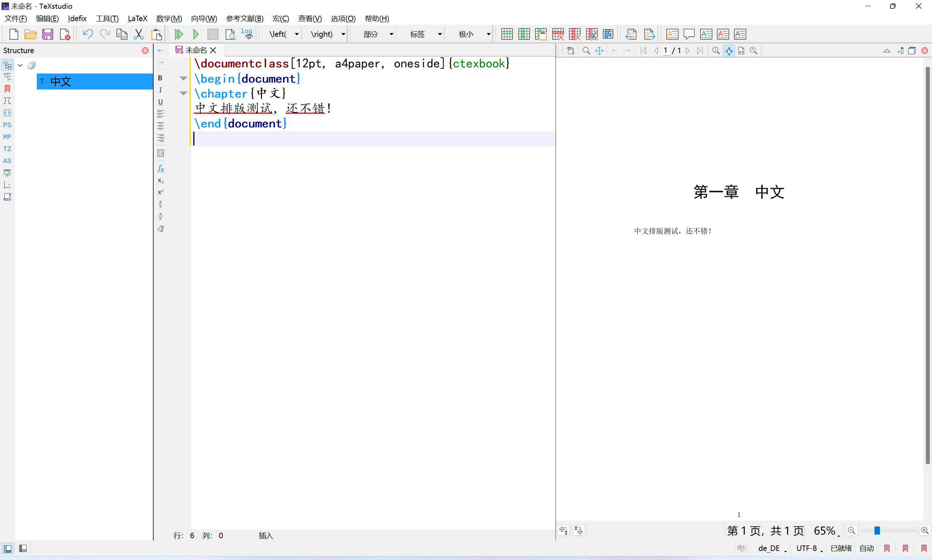Toggle inline spell checking with the abc icon
The image size is (932, 560).
[741, 548]
